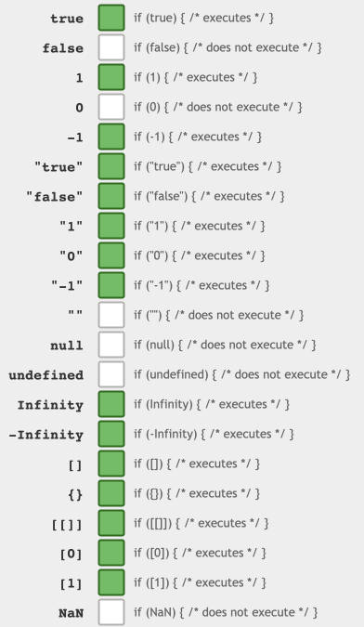Click the if ("-1") executes code line

[x=201, y=285]
